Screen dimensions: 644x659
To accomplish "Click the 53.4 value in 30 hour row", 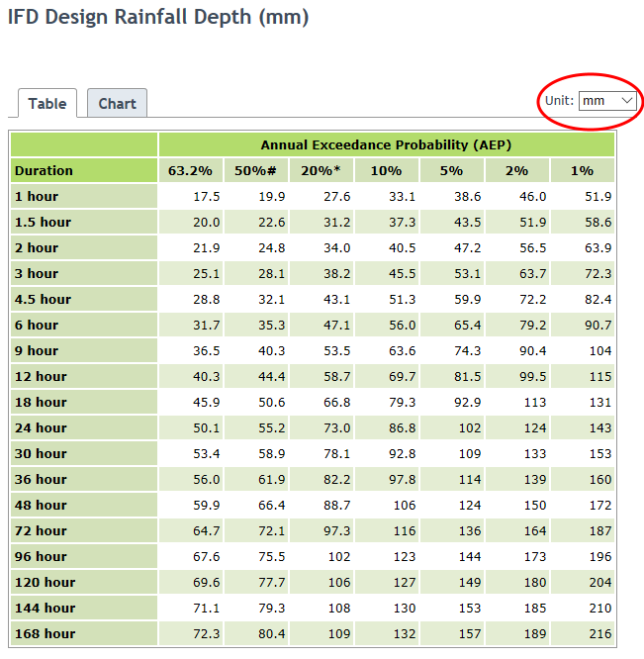I will [207, 453].
